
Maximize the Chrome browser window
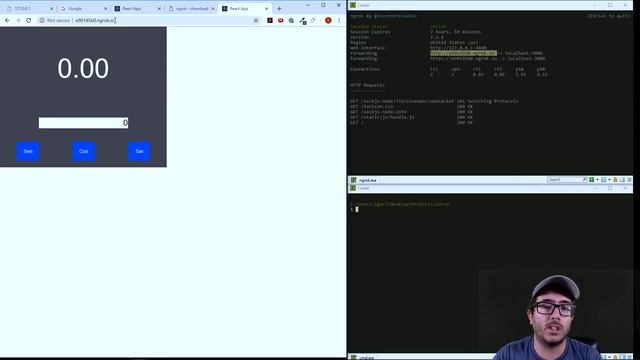[323, 5]
